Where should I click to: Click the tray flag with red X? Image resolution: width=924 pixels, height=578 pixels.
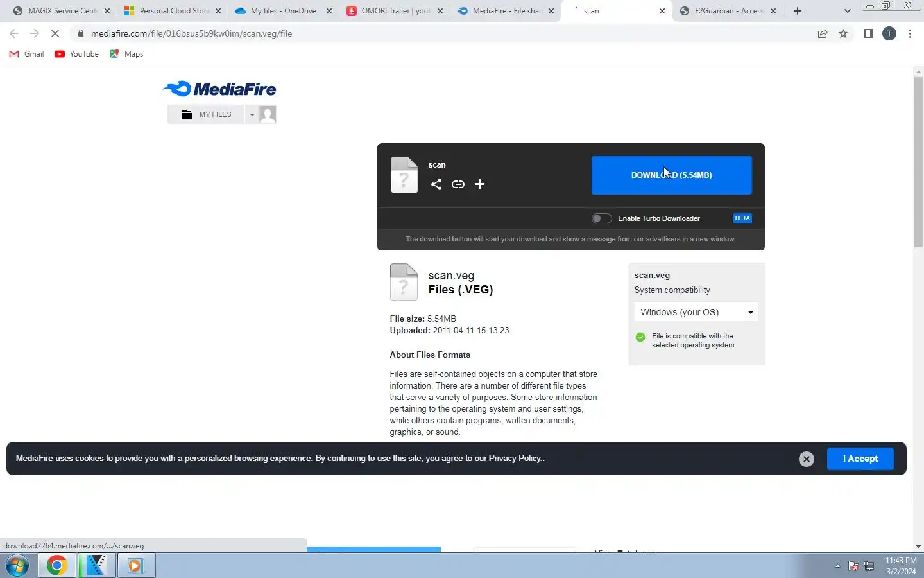pos(853,566)
